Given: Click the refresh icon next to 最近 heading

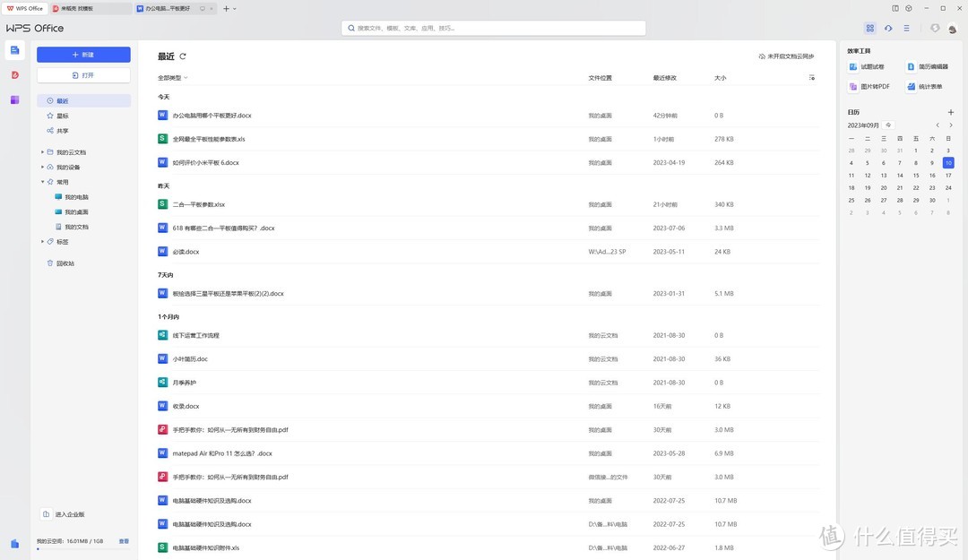Looking at the screenshot, I should pyautogui.click(x=183, y=56).
